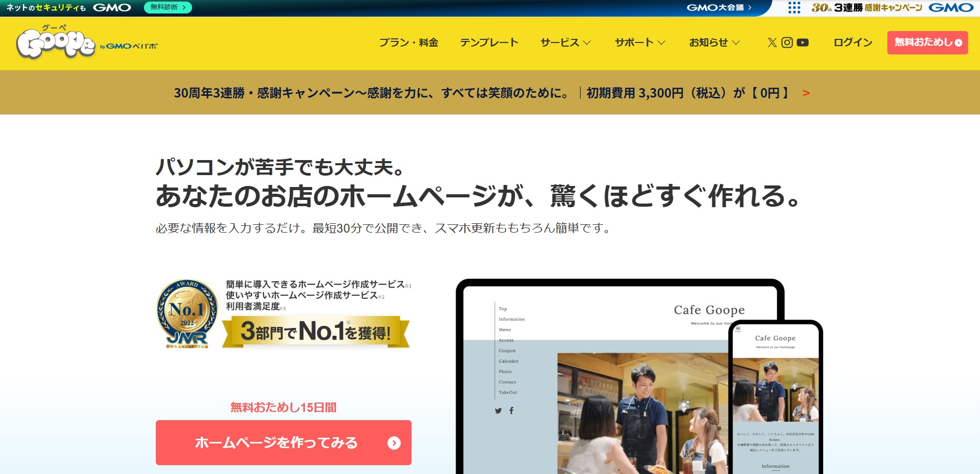The image size is (980, 474).
Task: Click Menu in the preview sidebar
Action: (505, 329)
